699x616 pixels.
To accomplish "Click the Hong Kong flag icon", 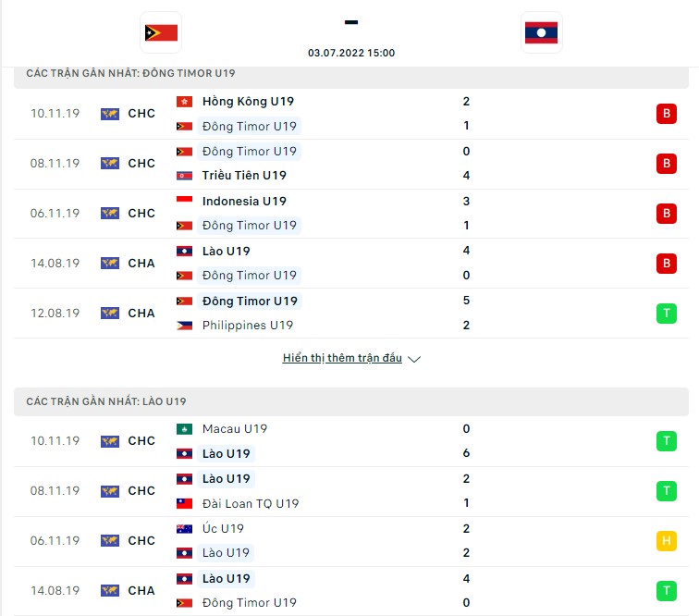I will [184, 102].
